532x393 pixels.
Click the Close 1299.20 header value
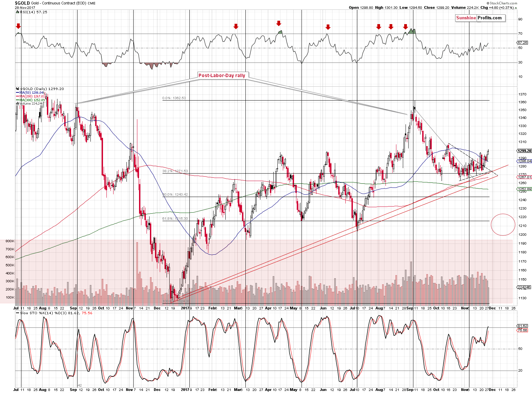[437, 7]
